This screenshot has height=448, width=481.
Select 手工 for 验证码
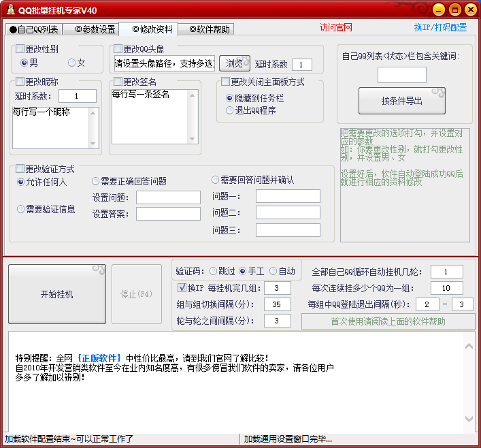point(242,271)
